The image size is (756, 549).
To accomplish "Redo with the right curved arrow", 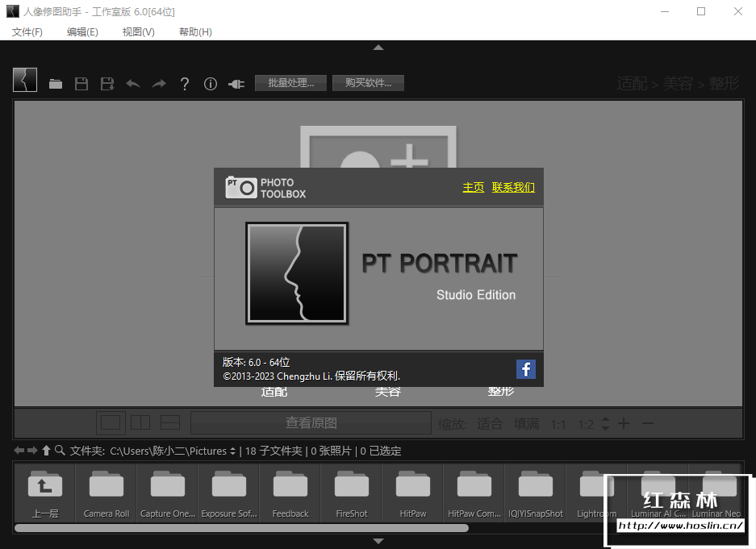I will [159, 85].
